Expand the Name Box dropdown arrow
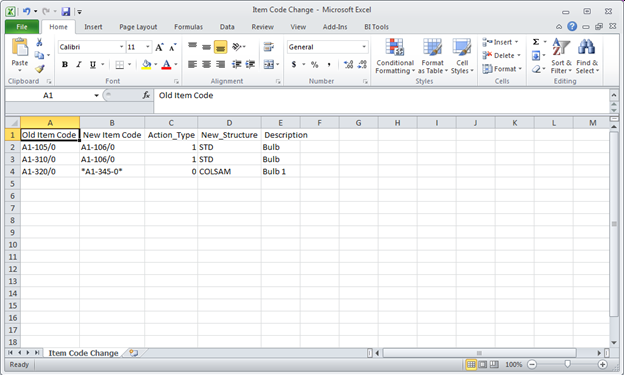Viewport: 625px width, 375px height. [96, 95]
